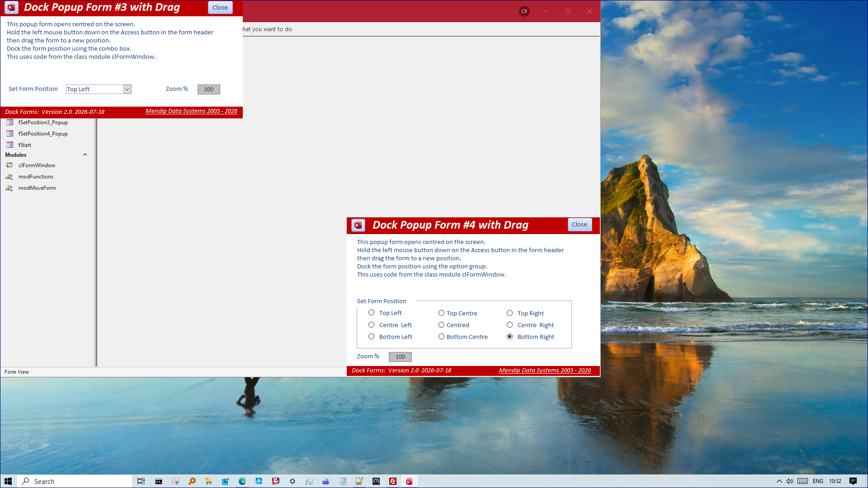Click the Zoom % field in Form #3
This screenshot has width=868, height=488.
(x=208, y=89)
